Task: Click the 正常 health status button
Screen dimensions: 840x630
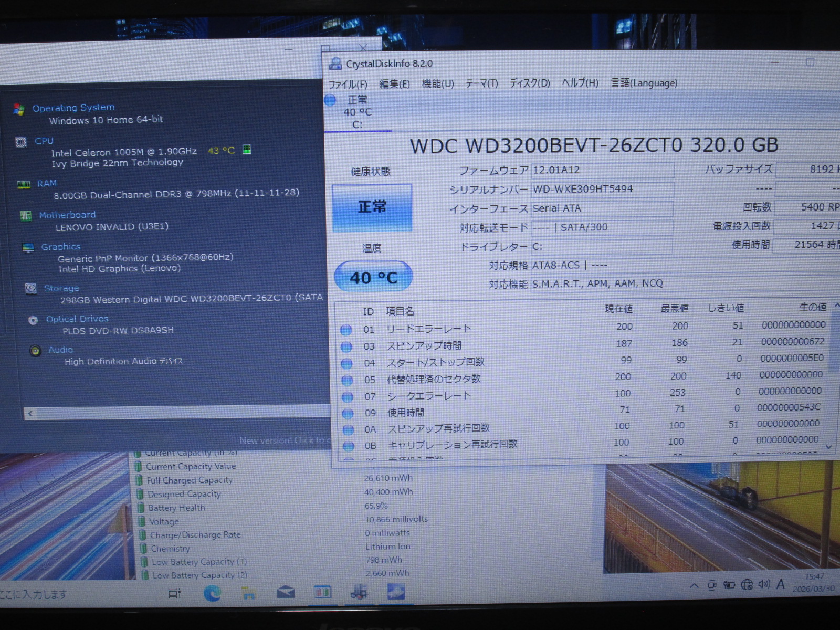Action: (x=372, y=207)
